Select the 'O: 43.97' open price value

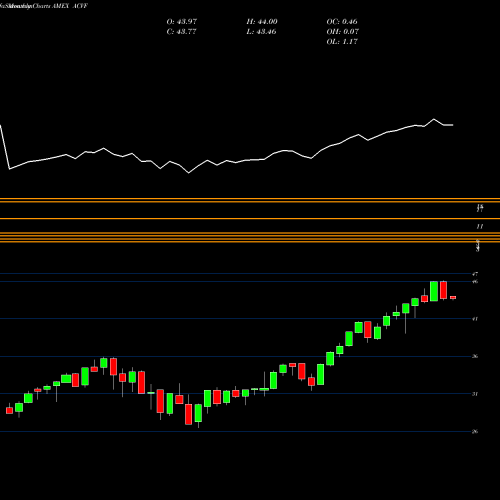click(182, 22)
